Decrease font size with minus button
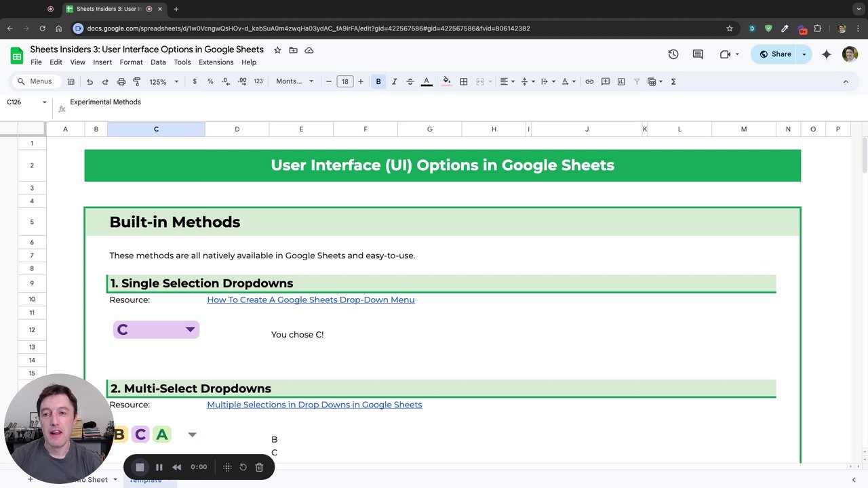 (329, 81)
